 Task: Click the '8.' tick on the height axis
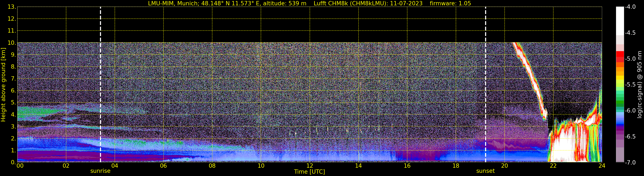(13, 67)
